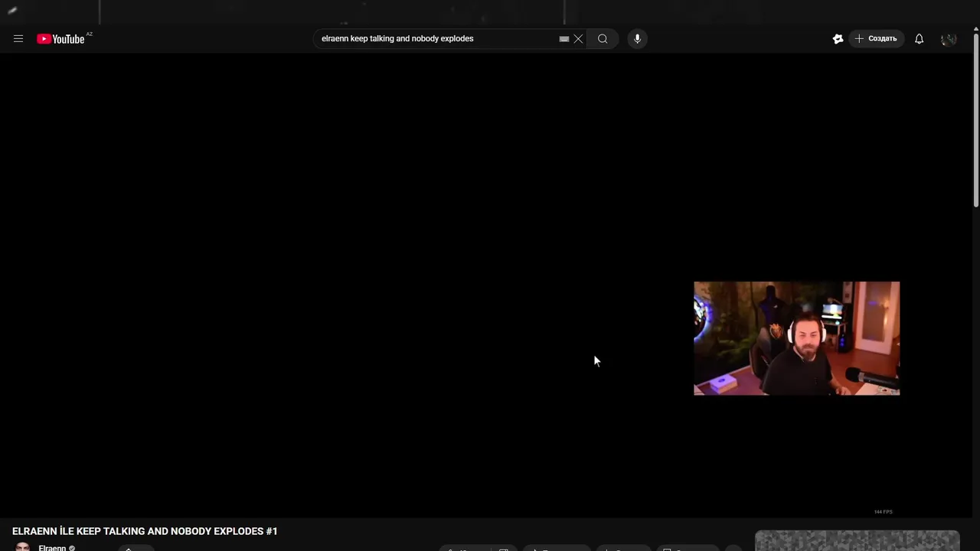Click video title ELRAENN İLE KEEP TALKING
980x551 pixels.
click(145, 531)
